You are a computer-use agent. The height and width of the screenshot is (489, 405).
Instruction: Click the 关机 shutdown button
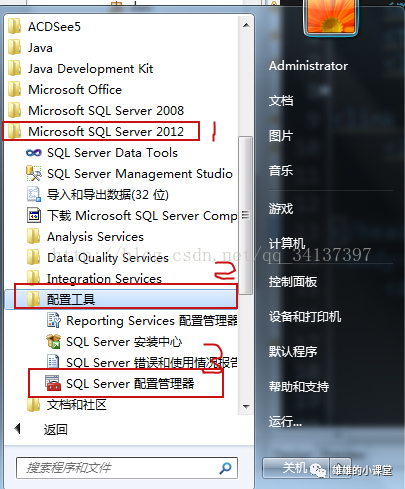point(295,468)
